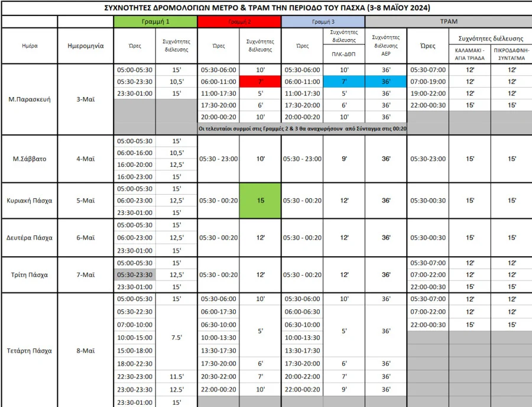This screenshot has height=407, width=532.
Task: Click the Τετάρτη Πάσχα row label
Action: (30, 350)
